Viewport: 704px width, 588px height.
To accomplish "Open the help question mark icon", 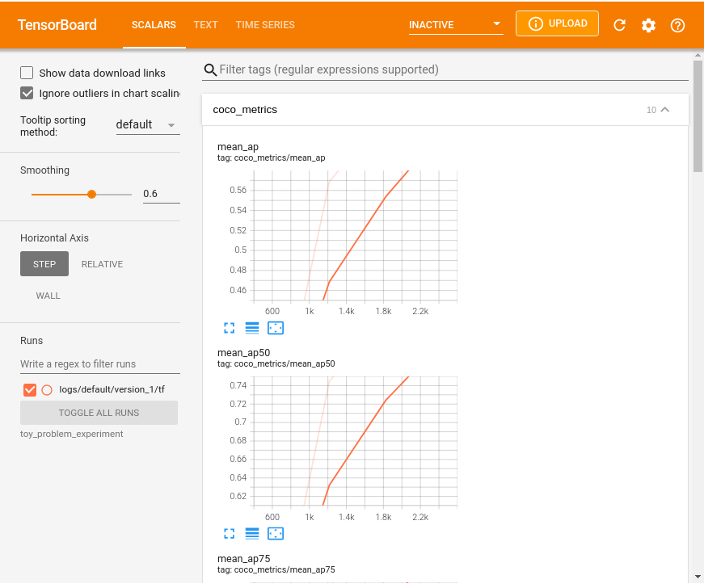I will [677, 25].
